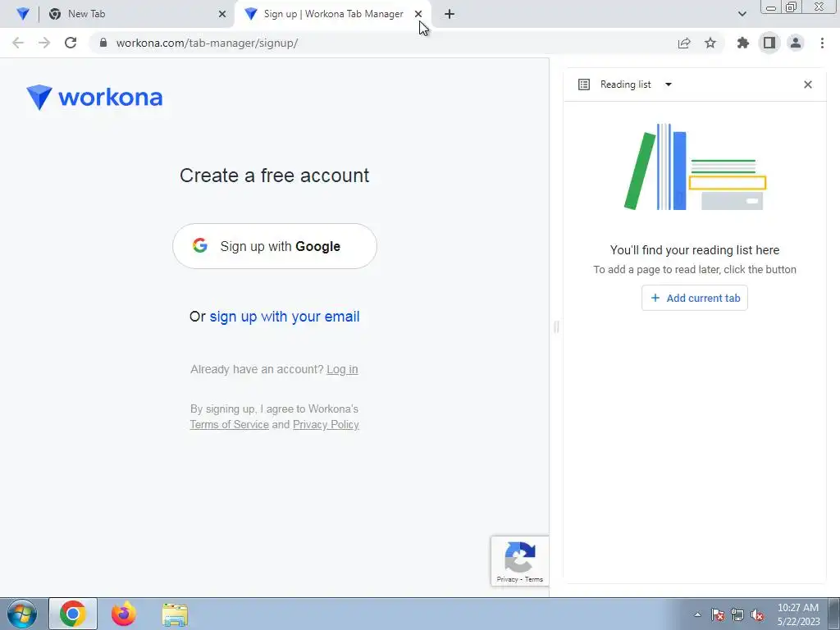Viewport: 840px width, 630px height.
Task: Focus the address bar URL
Action: 207,43
